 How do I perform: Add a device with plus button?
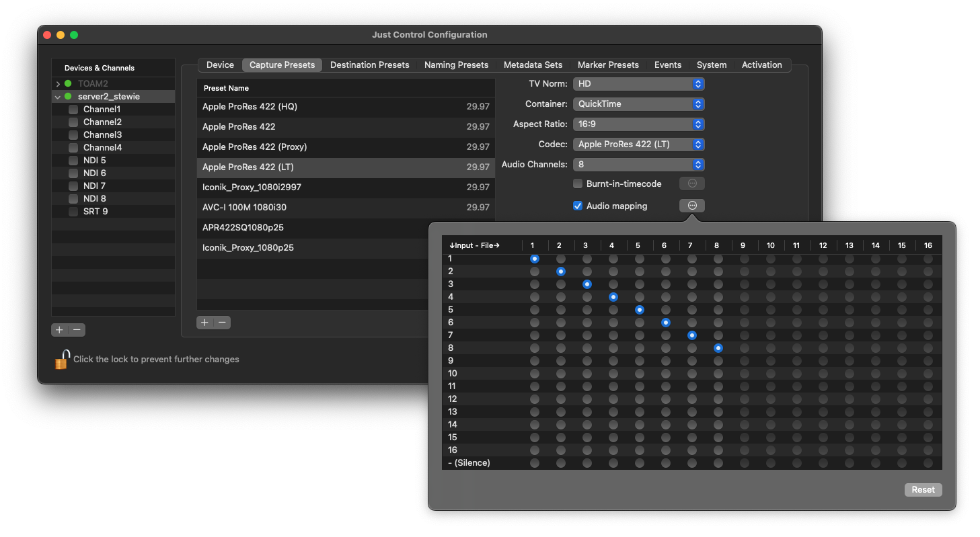60,330
